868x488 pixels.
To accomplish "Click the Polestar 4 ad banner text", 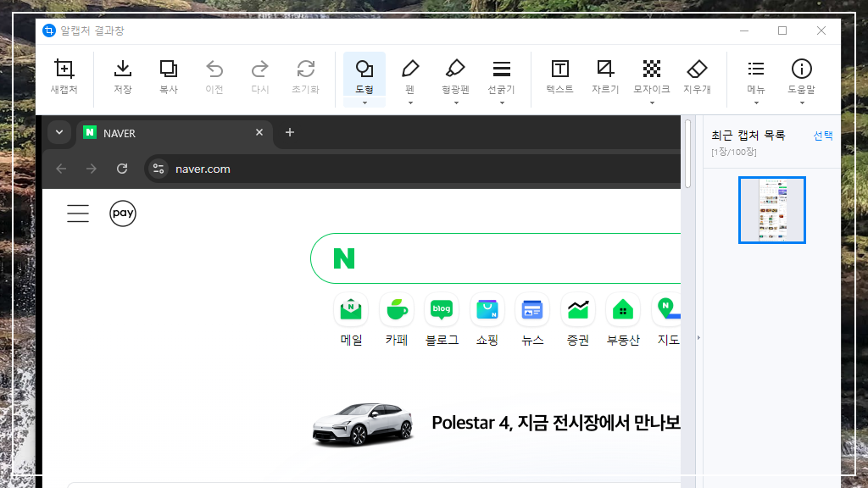I will [x=556, y=423].
